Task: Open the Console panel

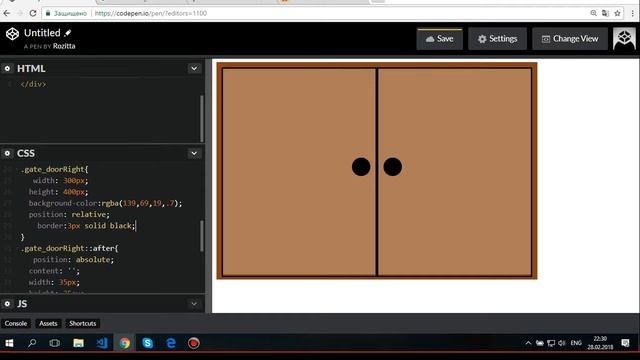Action: pyautogui.click(x=16, y=324)
